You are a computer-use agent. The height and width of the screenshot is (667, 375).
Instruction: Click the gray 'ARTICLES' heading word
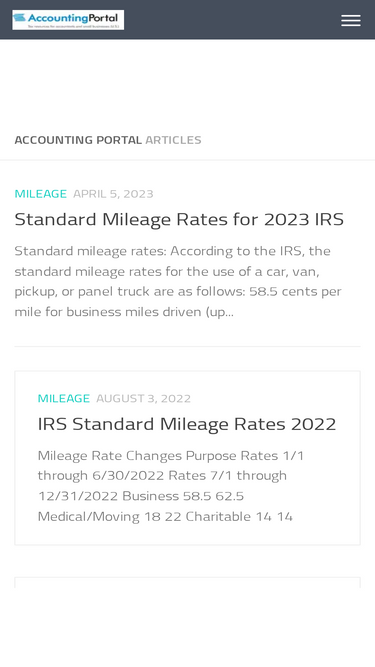point(173,140)
